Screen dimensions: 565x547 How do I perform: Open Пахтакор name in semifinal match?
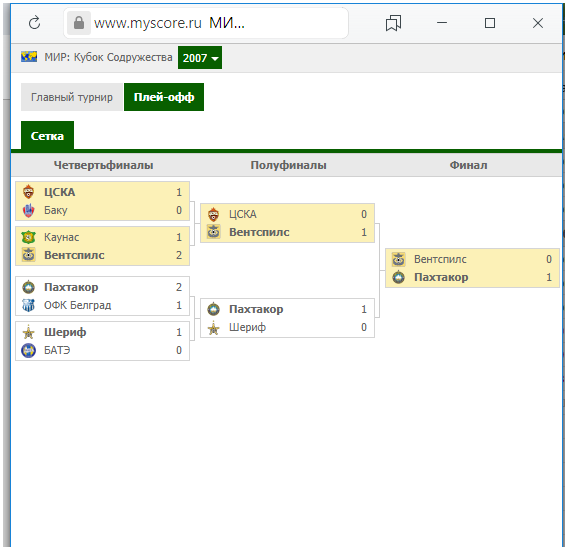pyautogui.click(x=256, y=309)
